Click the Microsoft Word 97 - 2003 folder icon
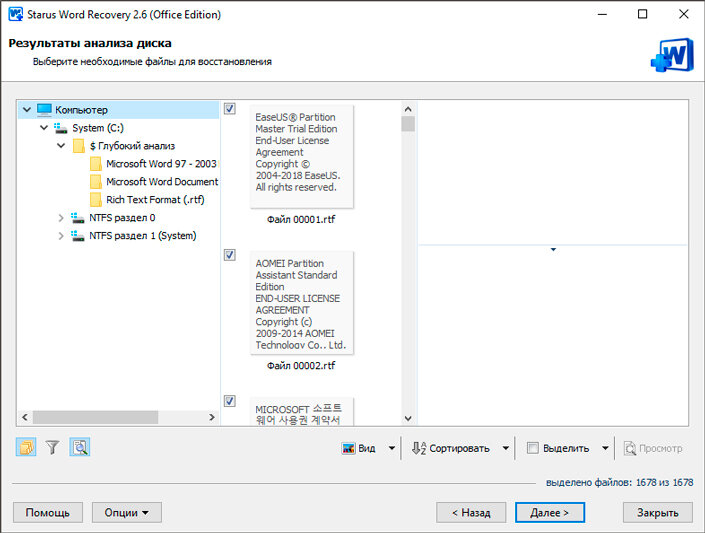This screenshot has height=533, width=705. [x=96, y=164]
